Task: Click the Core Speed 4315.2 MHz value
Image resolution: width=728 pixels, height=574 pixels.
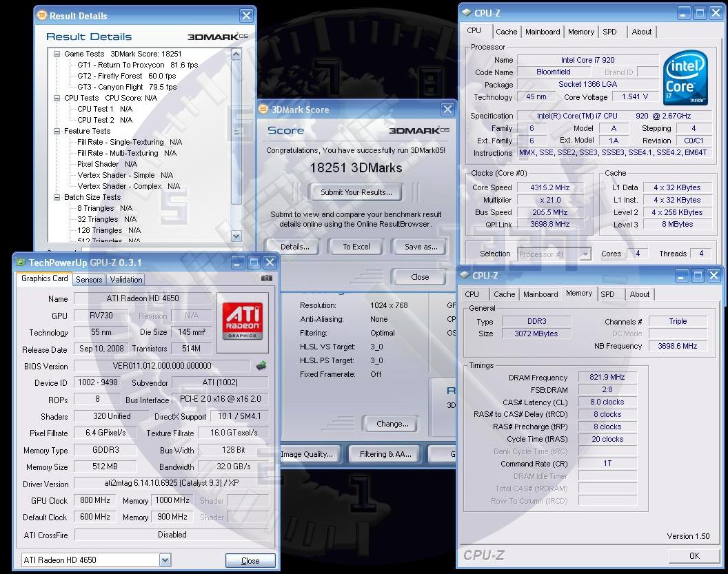Action: point(549,187)
